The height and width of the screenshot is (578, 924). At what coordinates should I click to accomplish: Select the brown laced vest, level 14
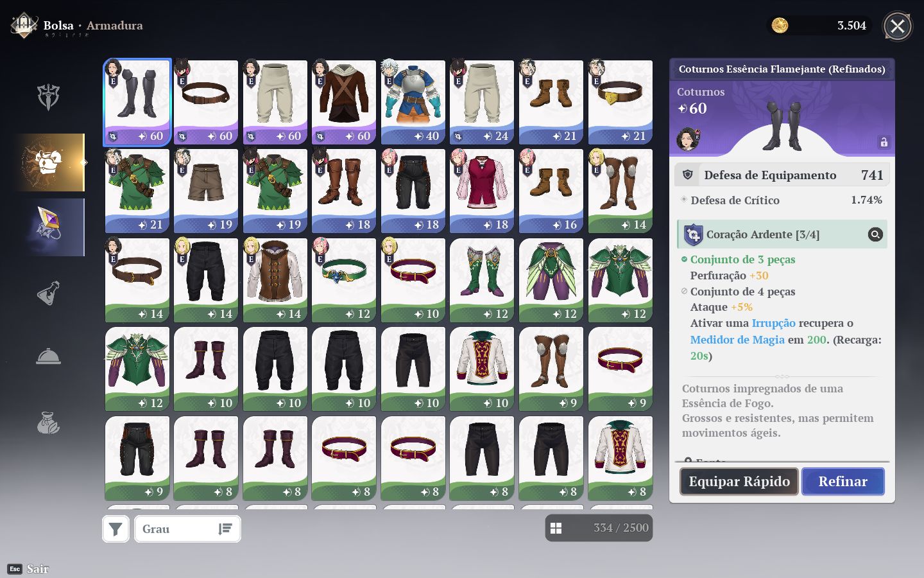[x=275, y=281]
